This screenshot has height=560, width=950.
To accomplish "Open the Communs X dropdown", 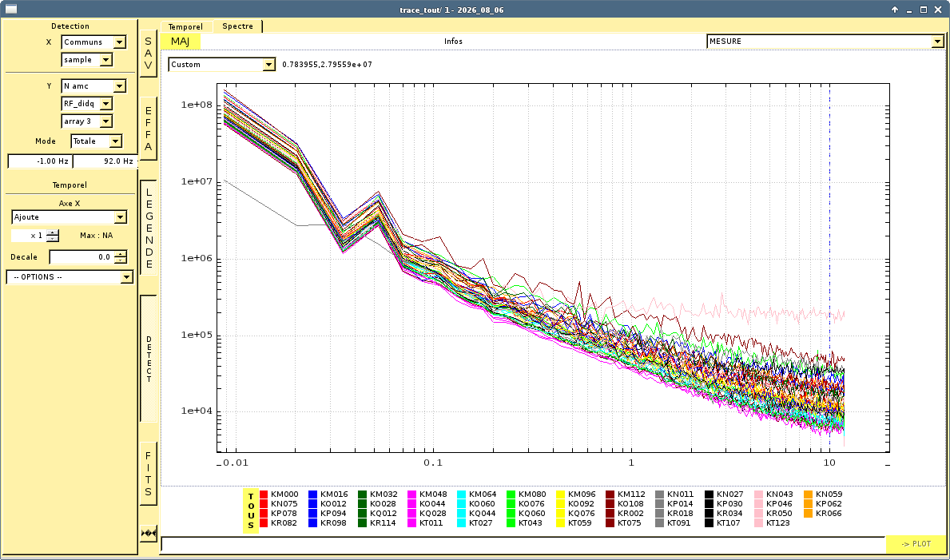I will (x=94, y=42).
